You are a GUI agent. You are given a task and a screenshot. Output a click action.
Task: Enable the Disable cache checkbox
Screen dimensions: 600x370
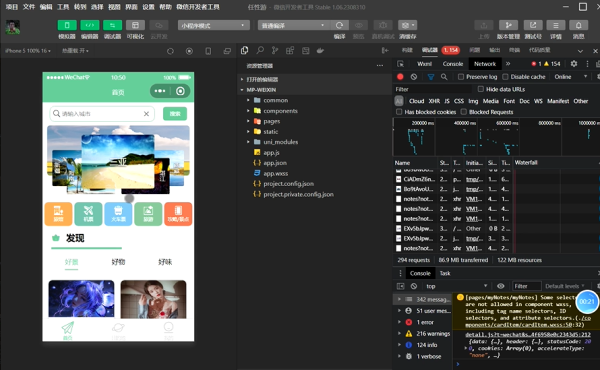pos(505,77)
